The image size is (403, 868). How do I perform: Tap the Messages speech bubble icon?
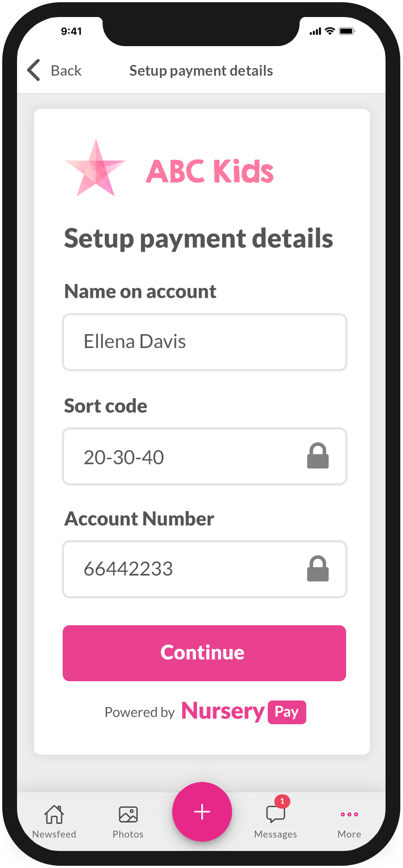tap(275, 814)
